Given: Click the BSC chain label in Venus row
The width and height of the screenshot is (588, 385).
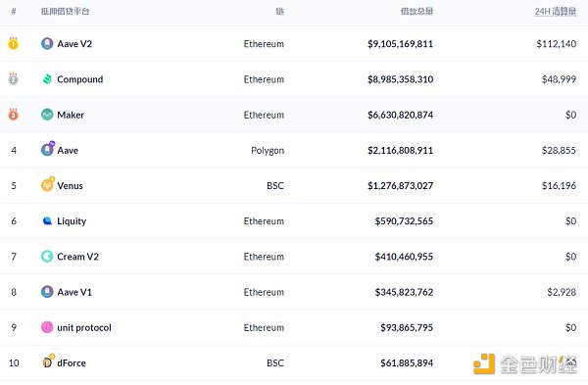Looking at the screenshot, I should [275, 185].
